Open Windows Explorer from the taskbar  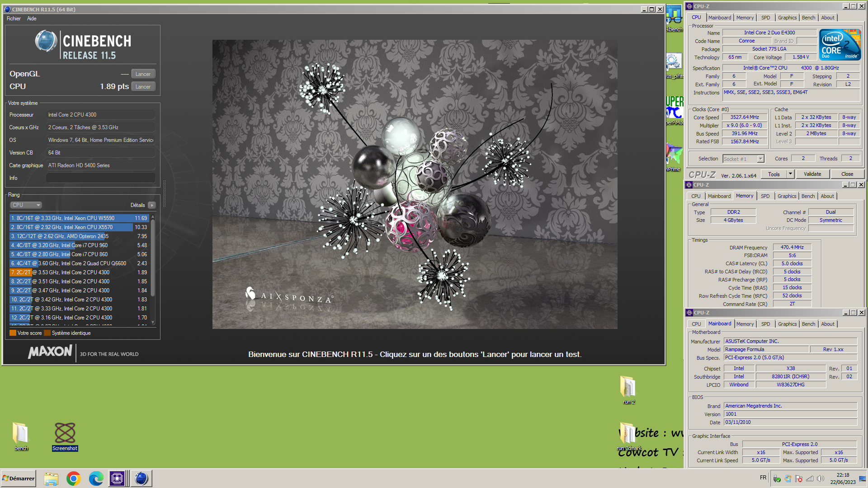tap(51, 479)
